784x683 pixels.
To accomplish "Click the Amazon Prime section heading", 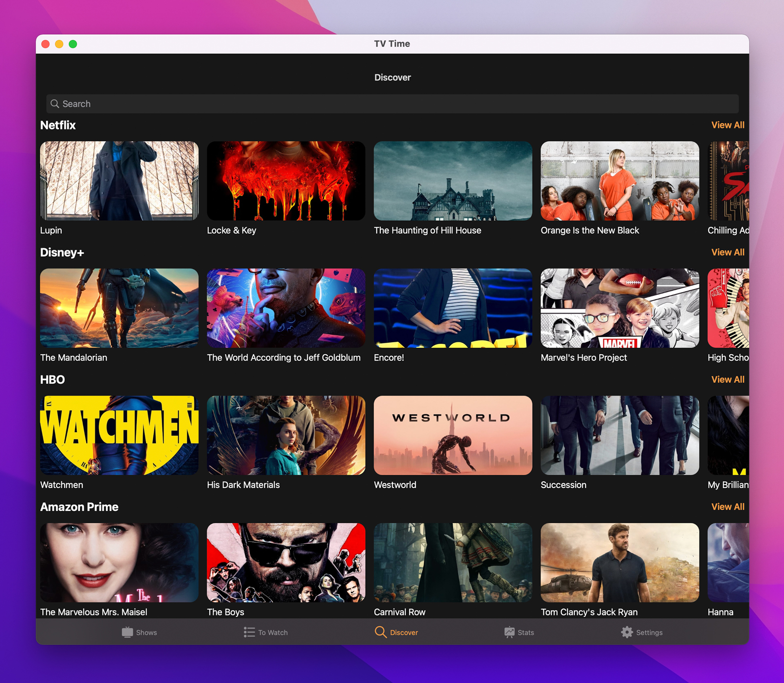I will click(79, 507).
